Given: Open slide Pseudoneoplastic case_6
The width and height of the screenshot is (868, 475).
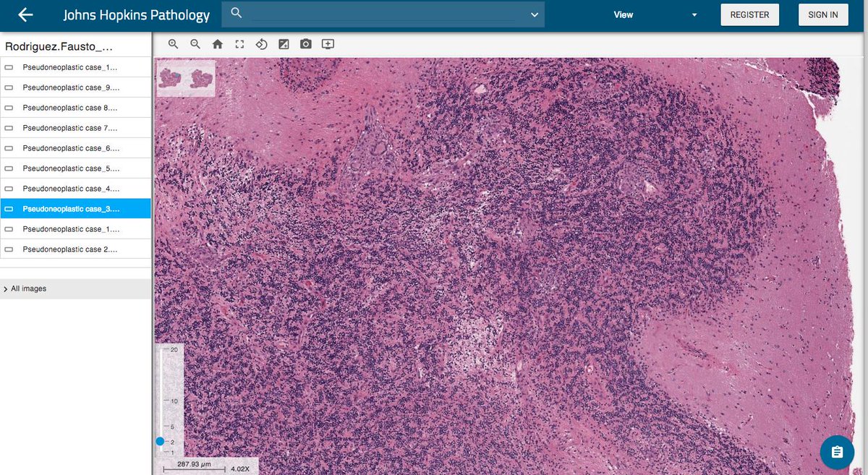Looking at the screenshot, I should 76,148.
